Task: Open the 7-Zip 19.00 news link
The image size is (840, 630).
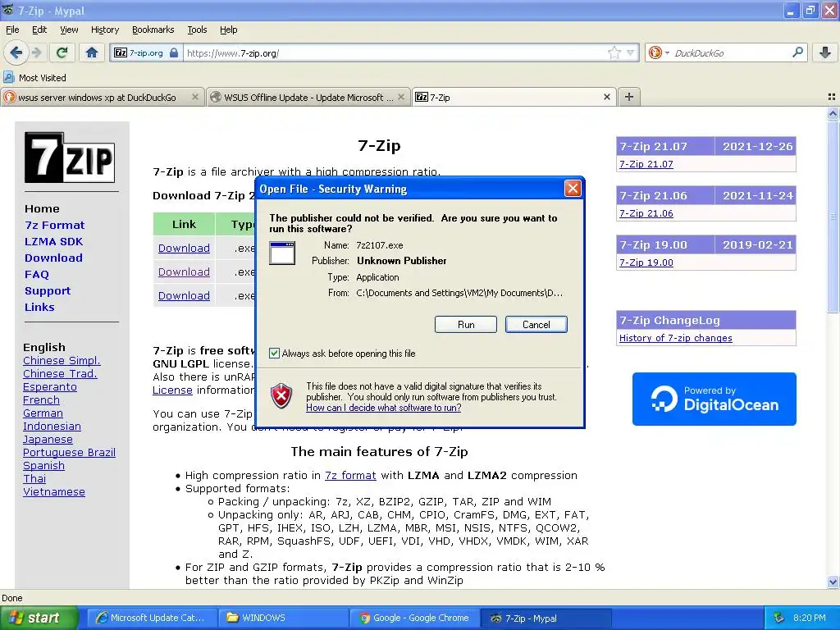Action: pyautogui.click(x=646, y=262)
